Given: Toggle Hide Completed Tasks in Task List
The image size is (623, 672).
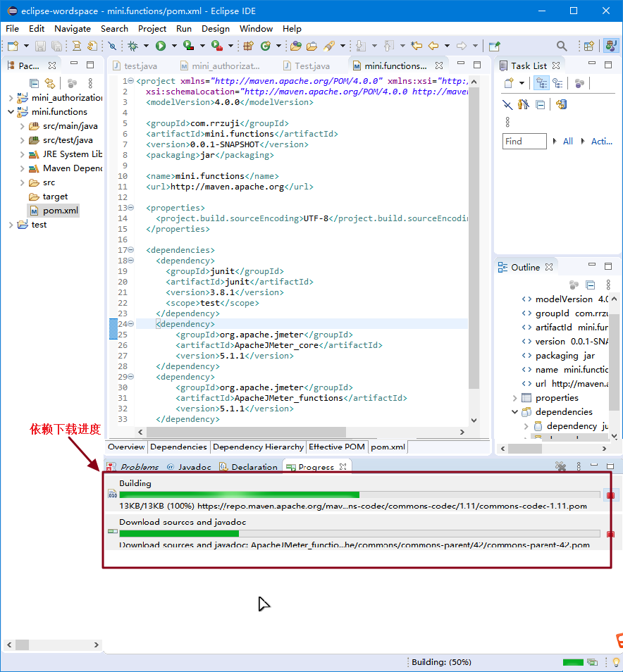Looking at the screenshot, I should pos(507,104).
